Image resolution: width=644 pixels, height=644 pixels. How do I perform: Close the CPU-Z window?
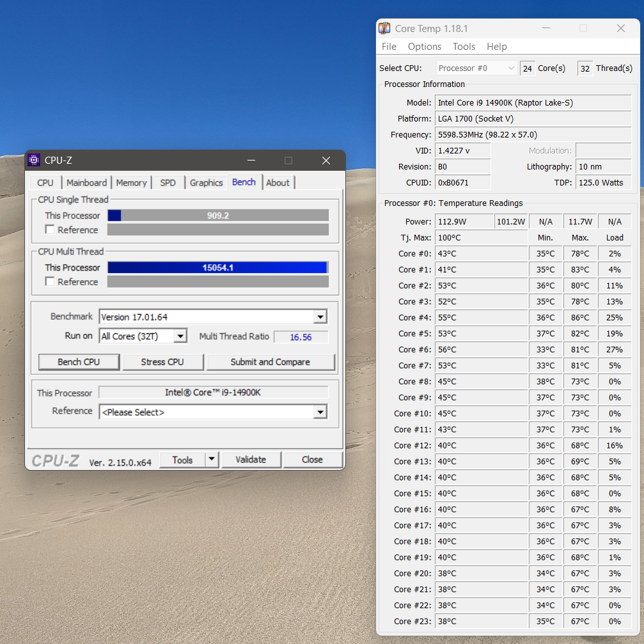[x=326, y=161]
